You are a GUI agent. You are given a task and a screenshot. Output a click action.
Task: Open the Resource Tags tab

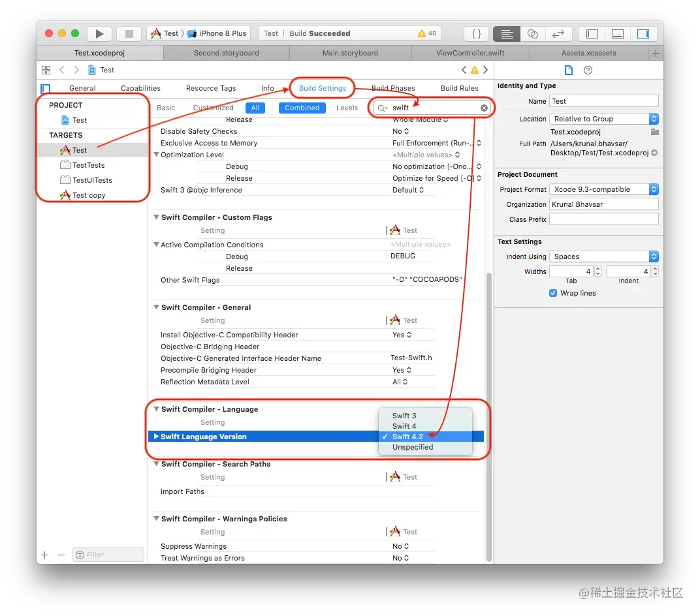[x=211, y=88]
